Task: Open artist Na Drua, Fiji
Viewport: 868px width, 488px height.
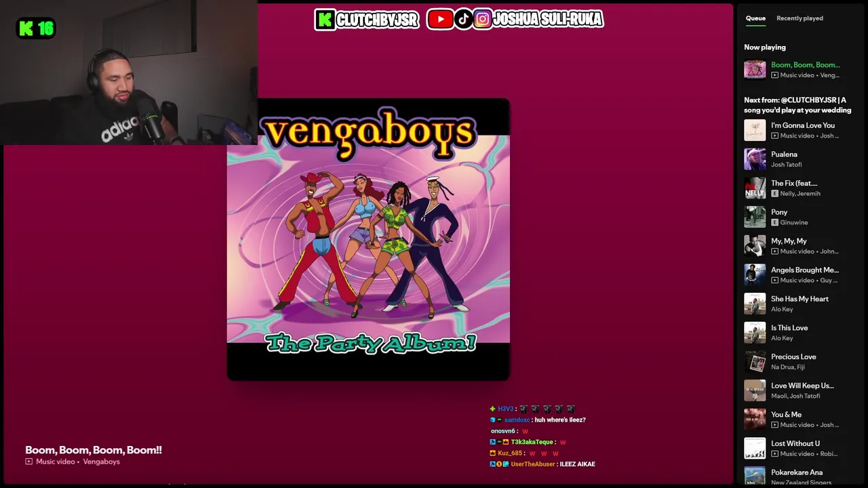Action: tap(788, 367)
